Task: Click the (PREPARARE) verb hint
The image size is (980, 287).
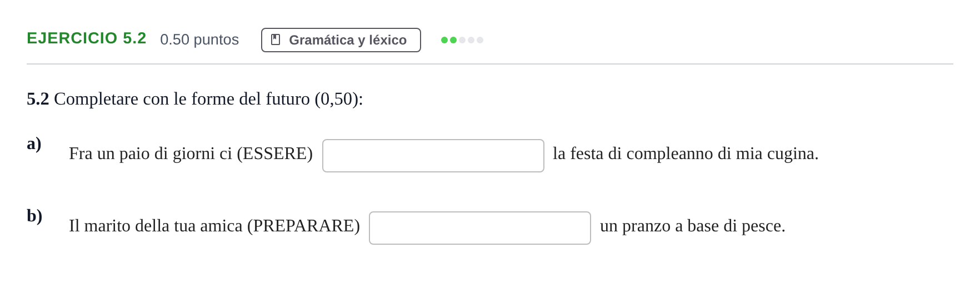Action: 303,226
